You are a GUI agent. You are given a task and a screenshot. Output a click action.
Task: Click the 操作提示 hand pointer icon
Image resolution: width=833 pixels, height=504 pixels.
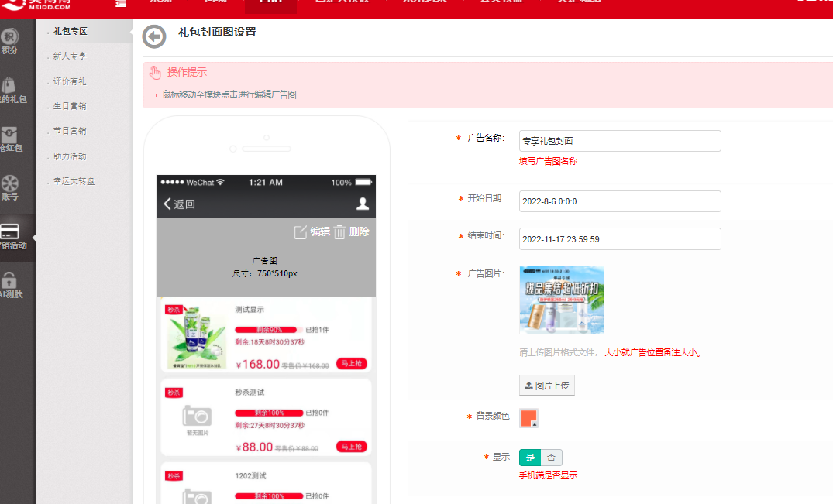(x=155, y=73)
